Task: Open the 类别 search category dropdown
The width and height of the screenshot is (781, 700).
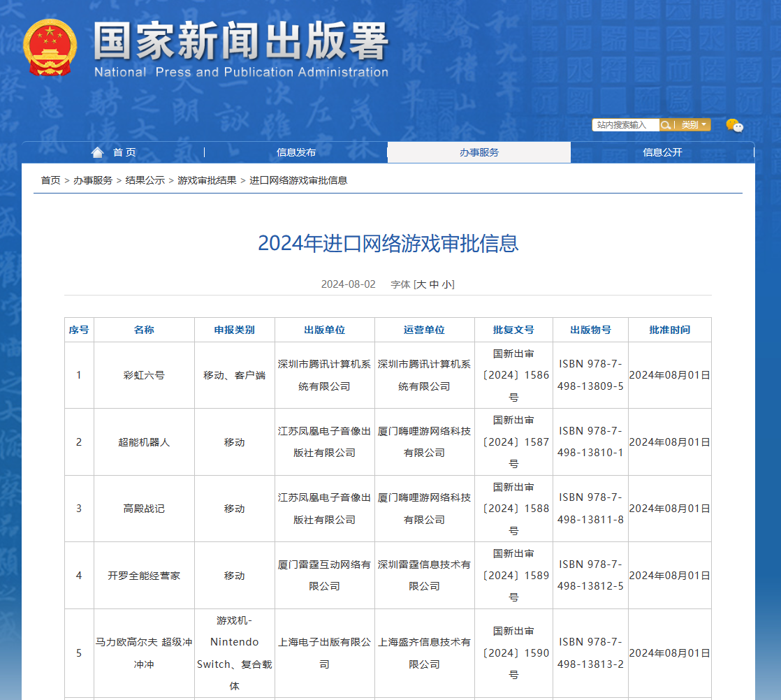Action: click(x=694, y=125)
